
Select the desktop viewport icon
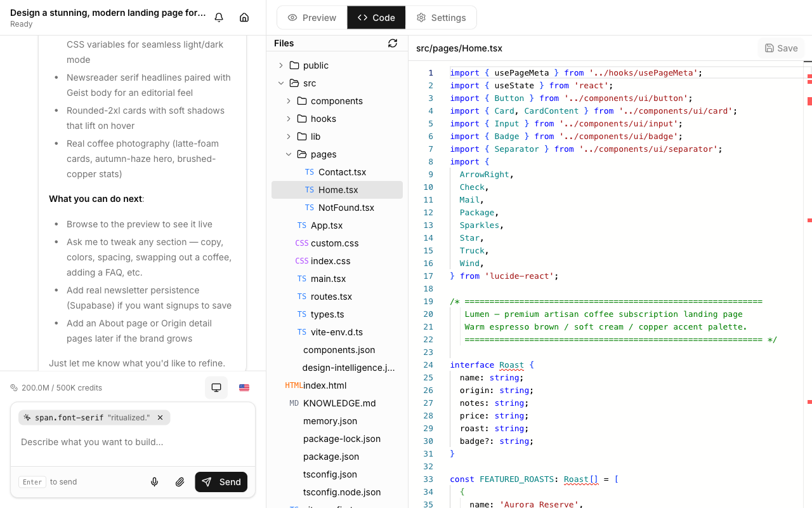(216, 387)
